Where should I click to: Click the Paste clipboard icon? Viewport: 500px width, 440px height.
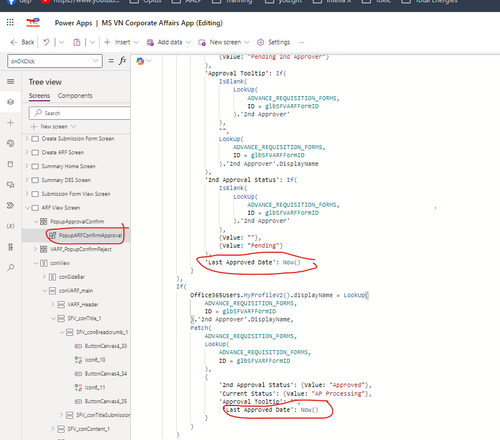pos(77,42)
